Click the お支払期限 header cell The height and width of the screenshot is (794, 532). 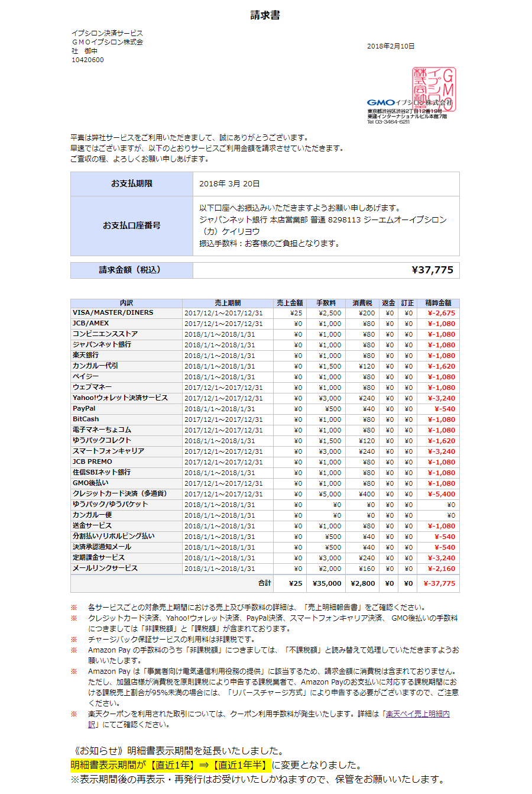132,184
